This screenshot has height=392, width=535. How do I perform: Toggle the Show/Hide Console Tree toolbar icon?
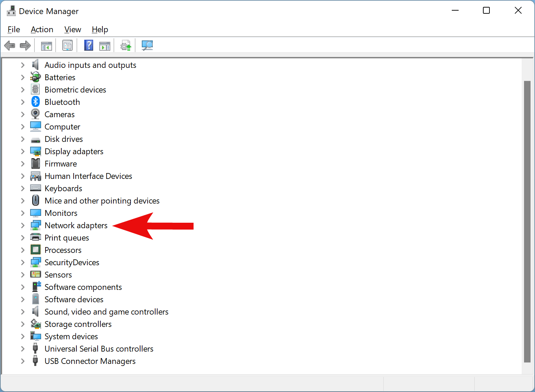coord(46,45)
